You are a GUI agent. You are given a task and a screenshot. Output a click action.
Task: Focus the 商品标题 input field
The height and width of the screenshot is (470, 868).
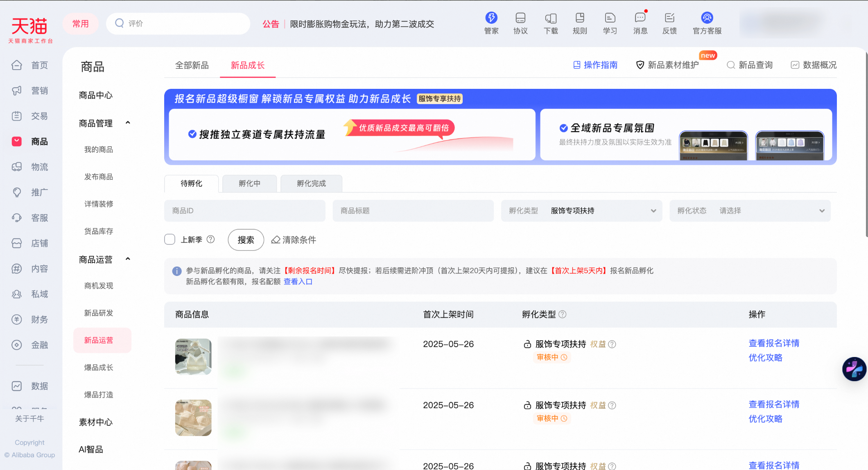click(x=413, y=211)
